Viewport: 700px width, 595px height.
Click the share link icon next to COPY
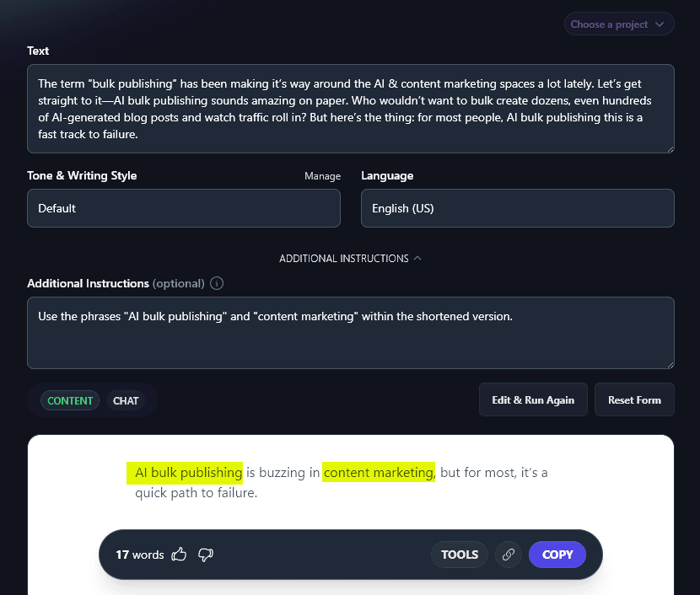tap(508, 555)
